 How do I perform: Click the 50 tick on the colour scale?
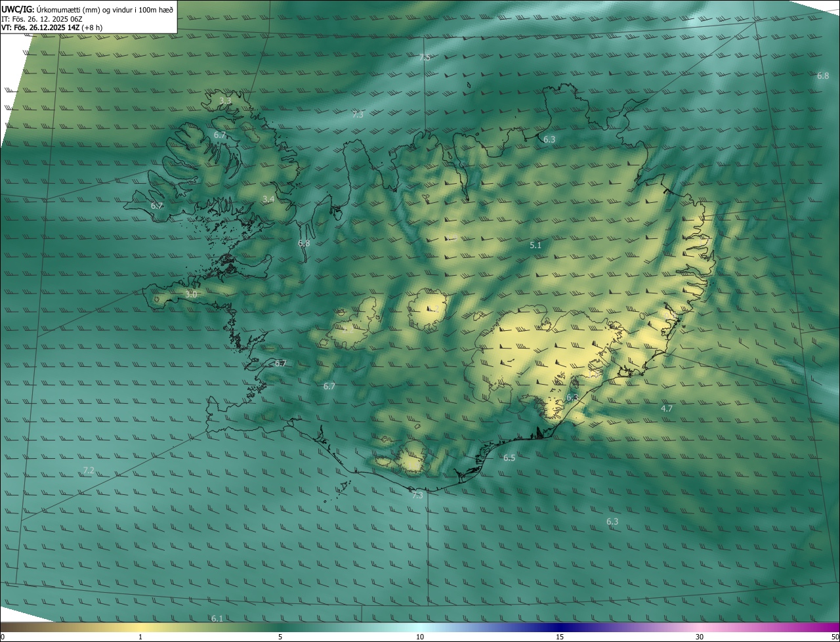coord(835,637)
